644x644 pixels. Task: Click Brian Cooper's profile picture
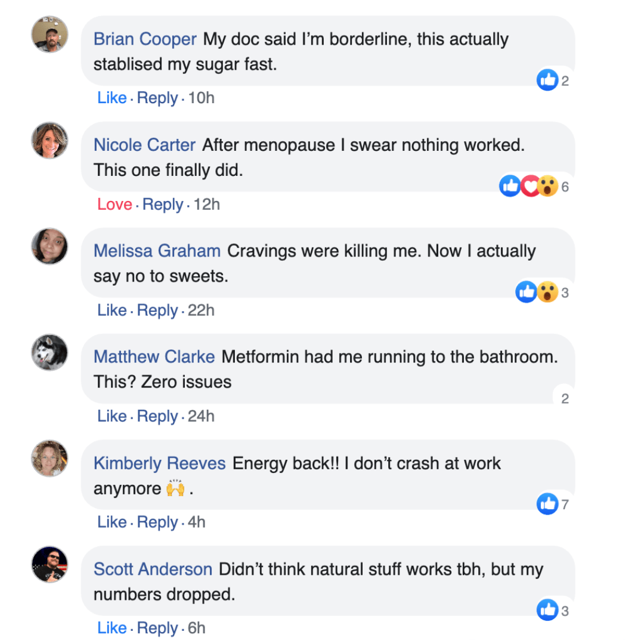coord(49,34)
